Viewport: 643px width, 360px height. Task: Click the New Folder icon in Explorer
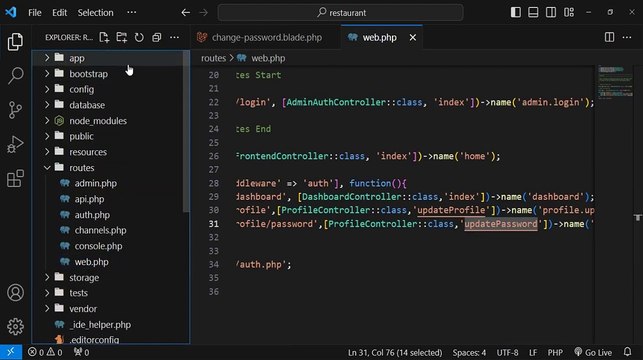(x=122, y=37)
